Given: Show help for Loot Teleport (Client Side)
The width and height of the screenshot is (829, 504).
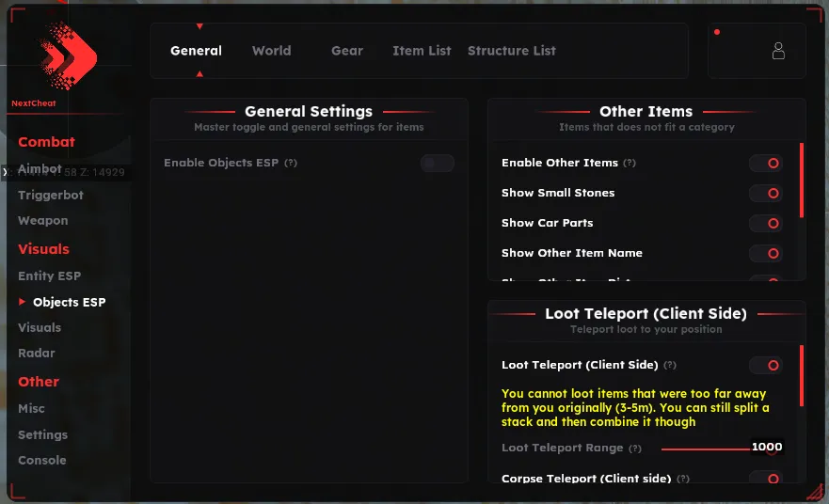Looking at the screenshot, I should (670, 365).
